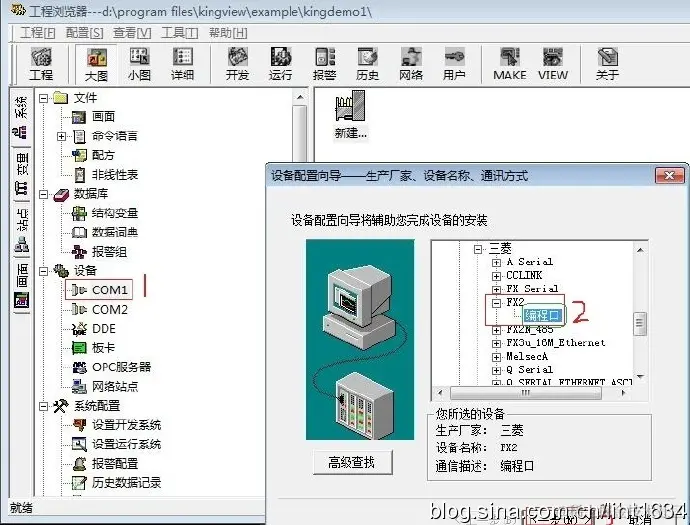Collapse the 三菱 manufacturer node

click(x=478, y=249)
